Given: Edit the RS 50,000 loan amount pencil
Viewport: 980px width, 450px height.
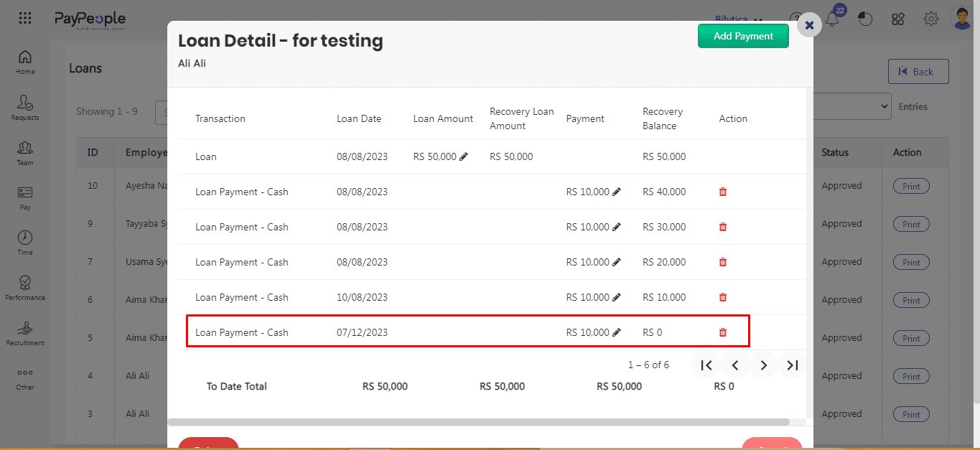Looking at the screenshot, I should coord(464,156).
